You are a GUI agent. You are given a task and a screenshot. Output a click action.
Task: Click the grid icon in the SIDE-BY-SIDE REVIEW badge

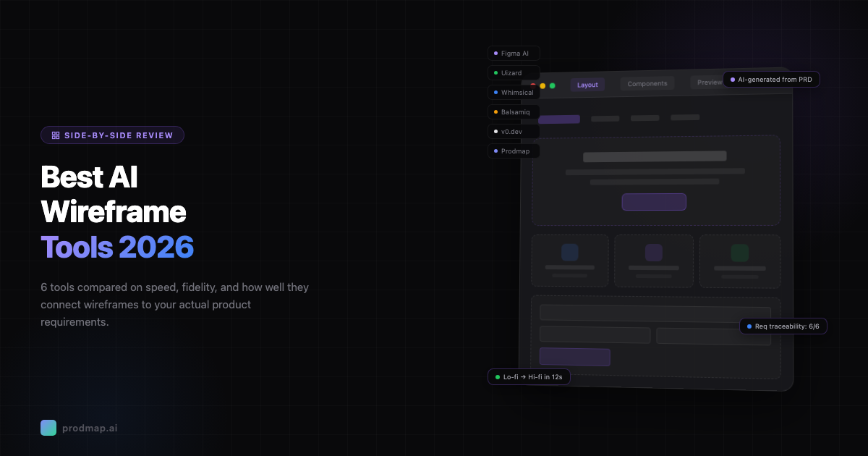pos(56,135)
